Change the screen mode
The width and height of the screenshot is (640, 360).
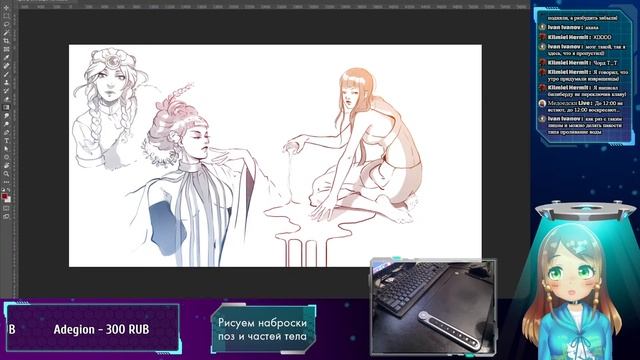[6, 216]
